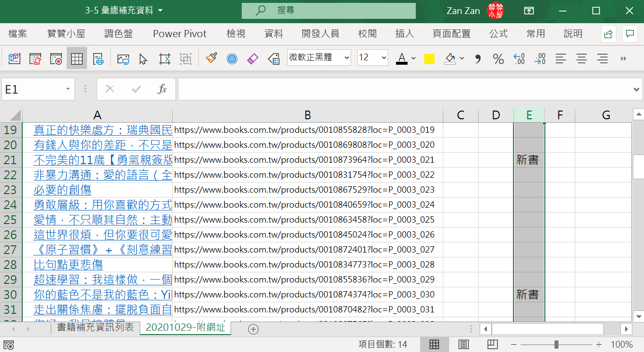Click the zoom slider handle
This screenshot has height=352, width=644.
[556, 345]
